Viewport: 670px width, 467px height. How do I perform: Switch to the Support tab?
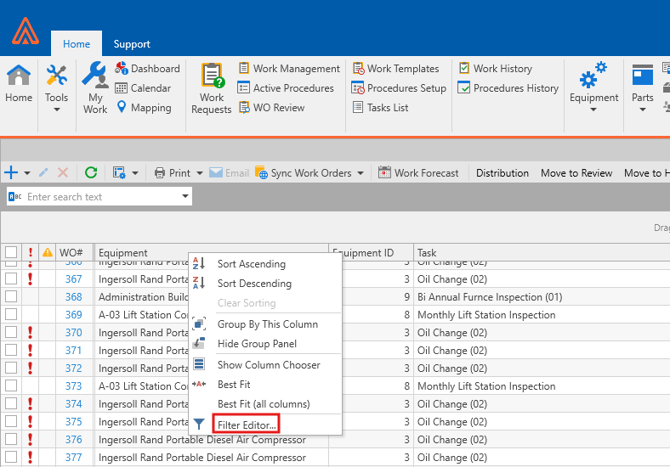tap(132, 44)
